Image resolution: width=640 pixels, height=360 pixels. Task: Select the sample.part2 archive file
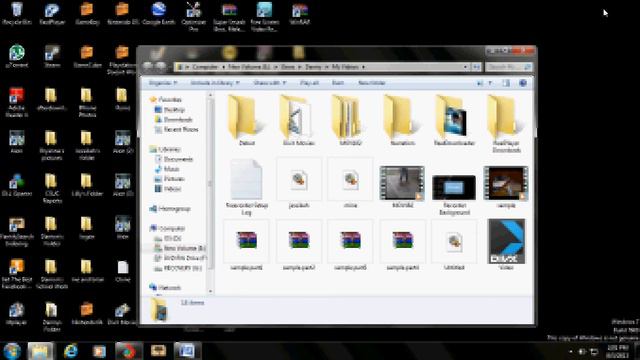299,245
